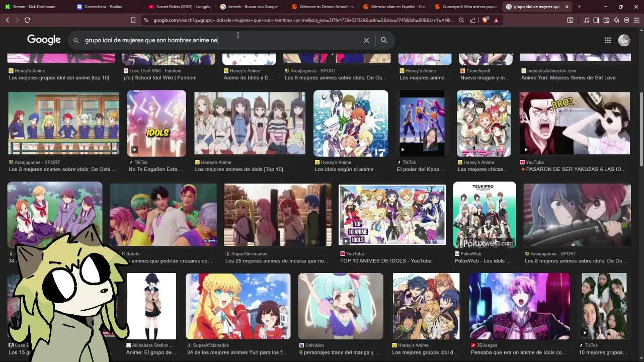
Task: Open the Google account avatar
Action: click(624, 40)
